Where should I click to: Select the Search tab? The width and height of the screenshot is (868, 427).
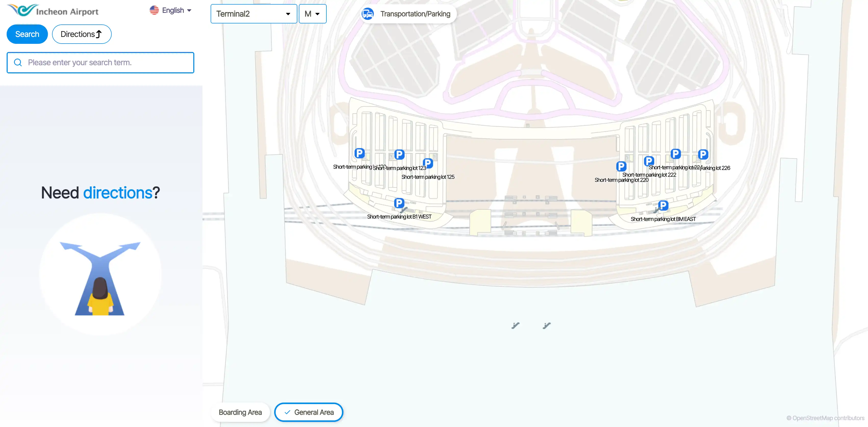pyautogui.click(x=27, y=34)
